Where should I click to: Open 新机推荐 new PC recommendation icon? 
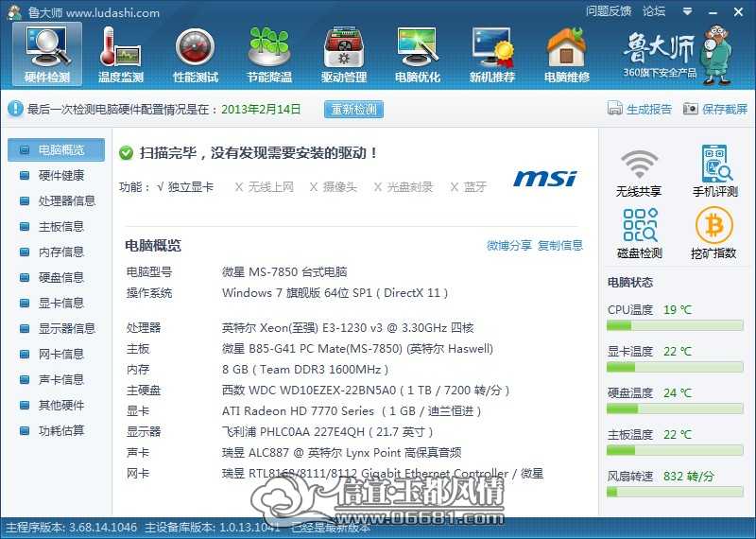491,54
